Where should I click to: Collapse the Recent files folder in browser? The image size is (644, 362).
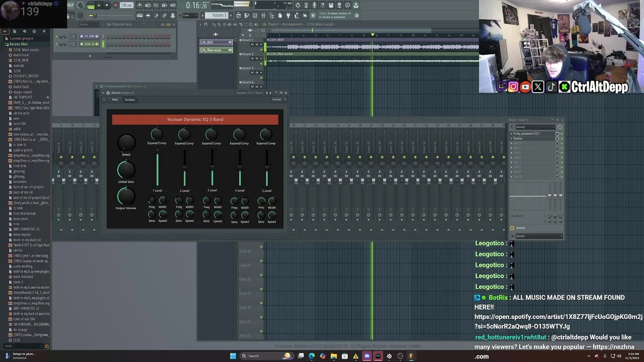point(18,44)
